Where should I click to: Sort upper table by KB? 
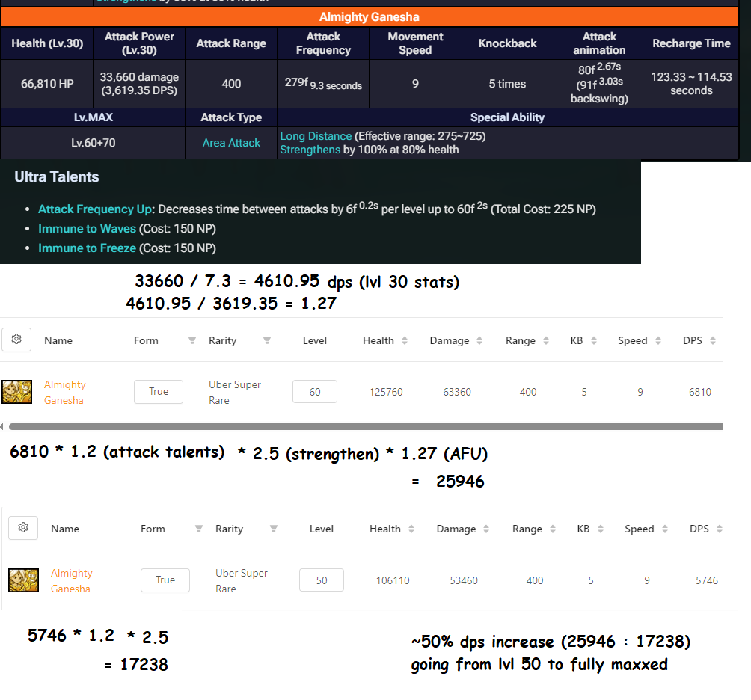point(594,340)
